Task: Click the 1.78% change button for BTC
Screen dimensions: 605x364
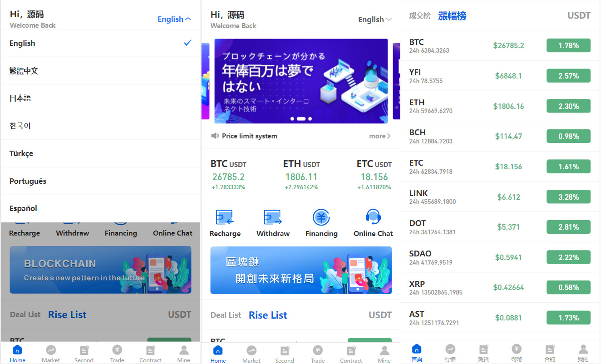Action: pos(568,45)
